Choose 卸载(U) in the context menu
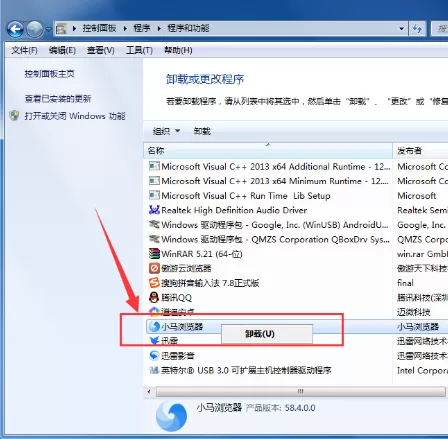 [267, 334]
